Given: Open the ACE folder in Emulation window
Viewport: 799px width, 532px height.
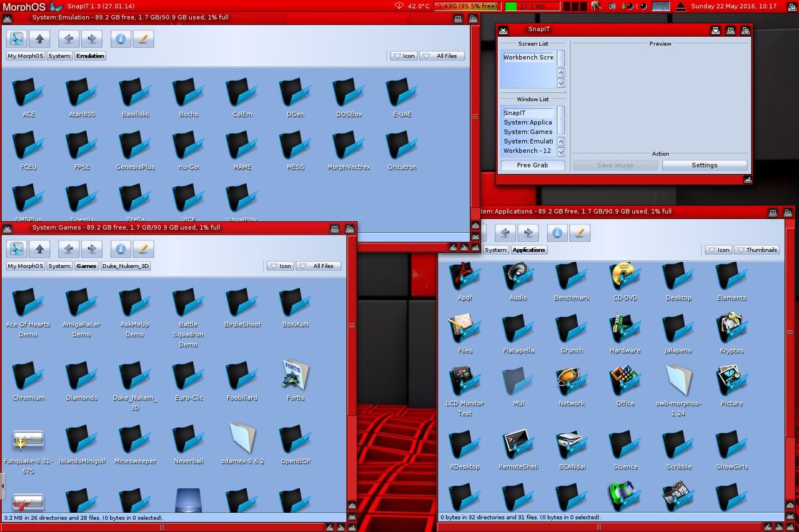Looking at the screenshot, I should click(29, 94).
